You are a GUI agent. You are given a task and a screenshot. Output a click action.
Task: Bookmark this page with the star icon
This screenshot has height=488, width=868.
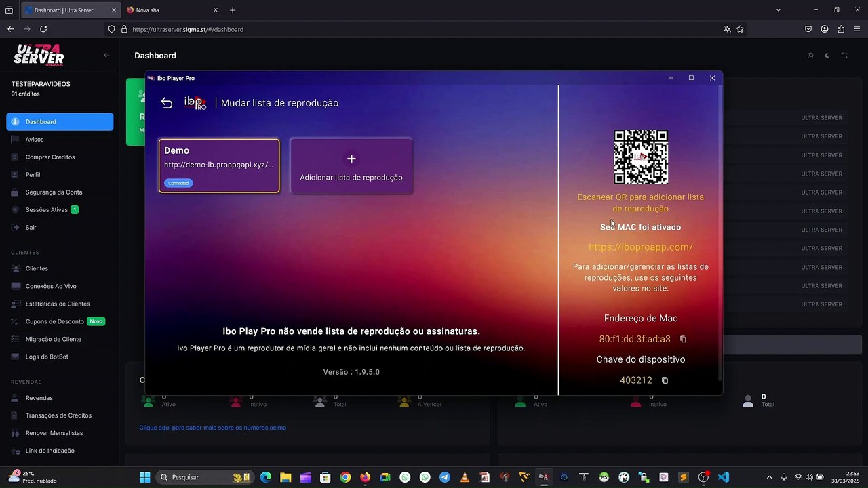740,29
